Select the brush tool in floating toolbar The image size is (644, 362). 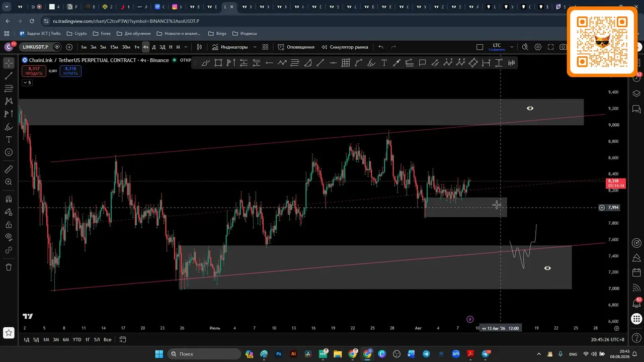(x=206, y=63)
